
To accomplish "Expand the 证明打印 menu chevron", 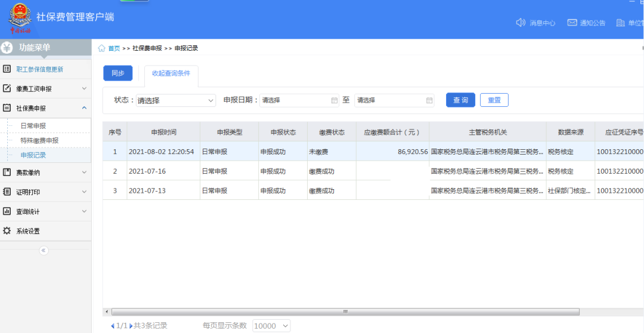I will [x=84, y=192].
